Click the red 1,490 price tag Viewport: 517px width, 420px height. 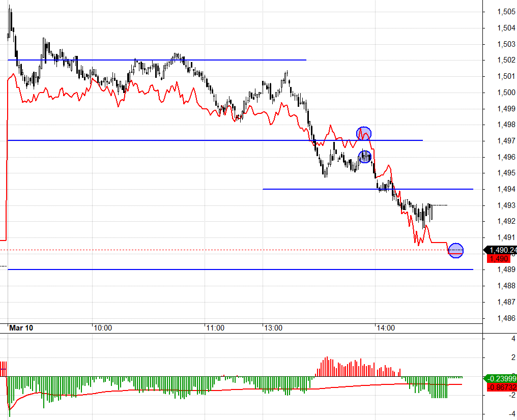[x=498, y=259]
